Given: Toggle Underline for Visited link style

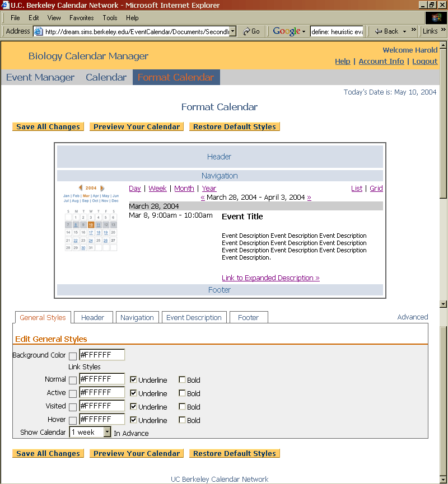Looking at the screenshot, I should pos(133,407).
